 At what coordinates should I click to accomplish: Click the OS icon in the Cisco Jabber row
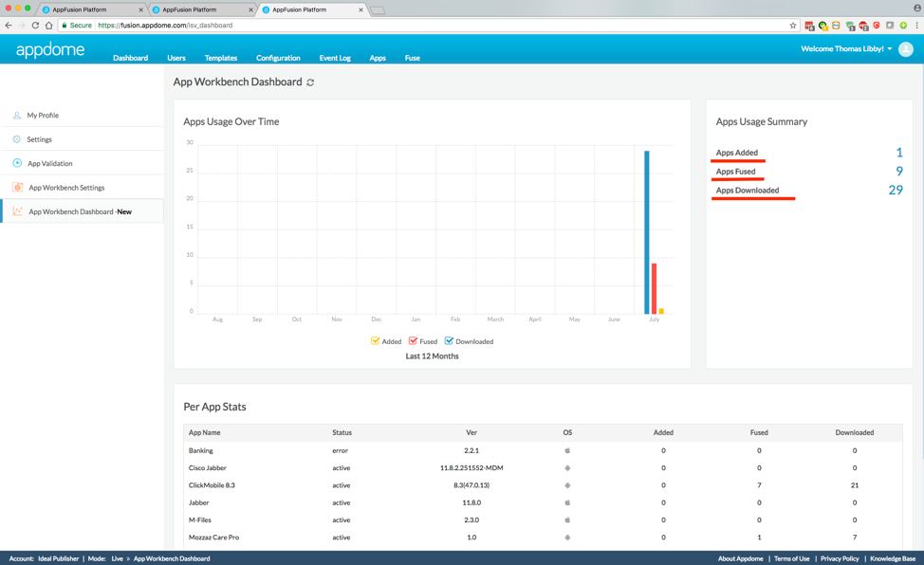tap(567, 467)
